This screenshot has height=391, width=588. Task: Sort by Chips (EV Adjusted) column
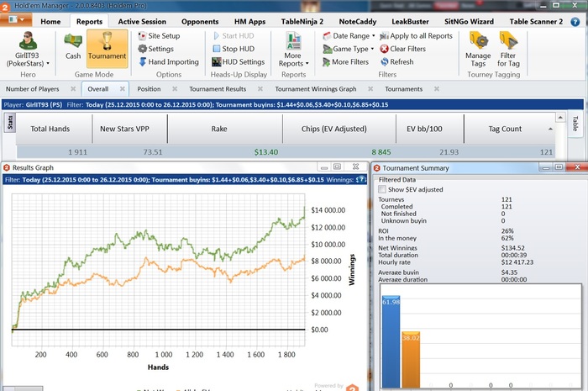point(334,129)
